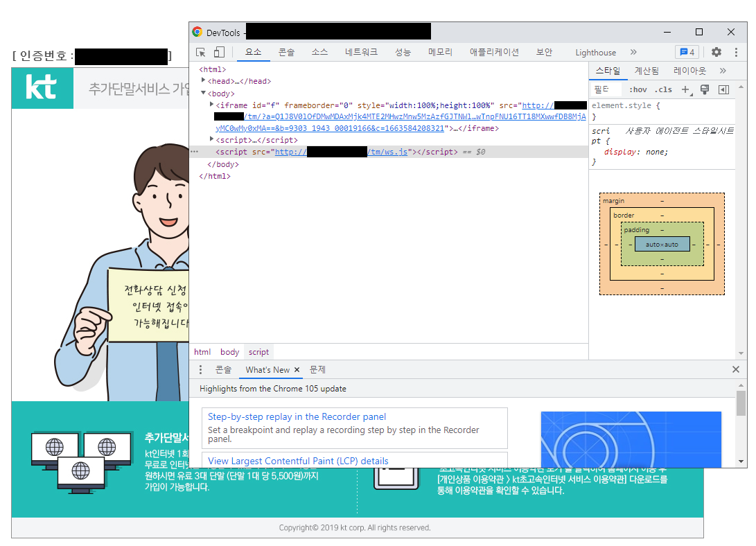This screenshot has height=546, width=756.
Task: Show more DevTools panels via double chevron
Action: coord(633,52)
